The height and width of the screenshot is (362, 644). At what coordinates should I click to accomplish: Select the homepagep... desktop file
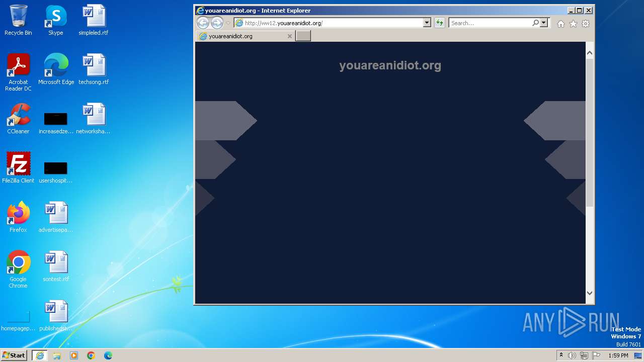click(x=18, y=321)
